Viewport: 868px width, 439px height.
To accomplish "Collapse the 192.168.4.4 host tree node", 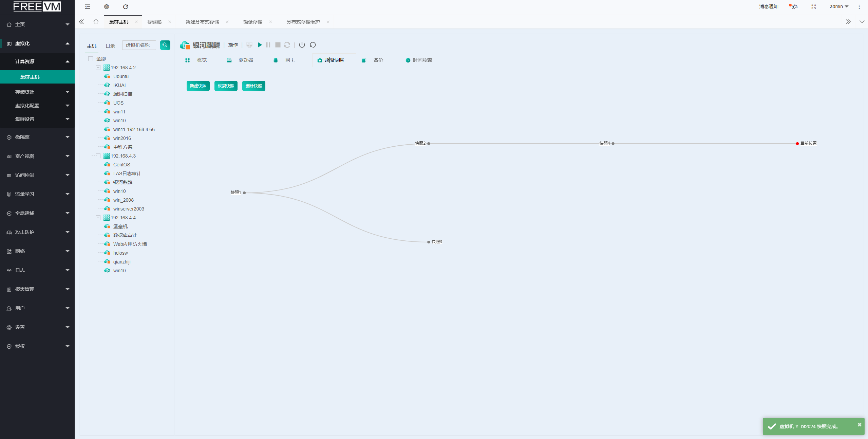I will tap(98, 218).
